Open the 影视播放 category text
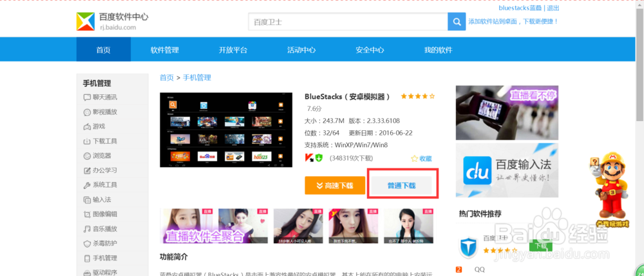Viewport: 644px width, 276px height. [105, 112]
